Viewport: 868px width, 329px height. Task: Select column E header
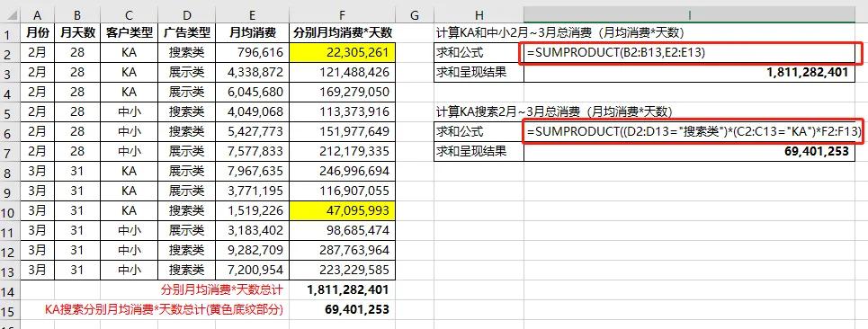click(x=252, y=15)
